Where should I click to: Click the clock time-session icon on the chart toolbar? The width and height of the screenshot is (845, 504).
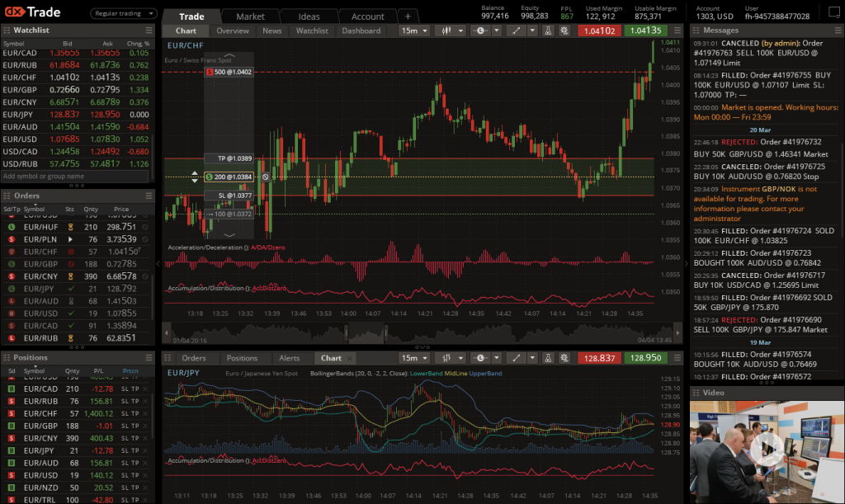479,31
